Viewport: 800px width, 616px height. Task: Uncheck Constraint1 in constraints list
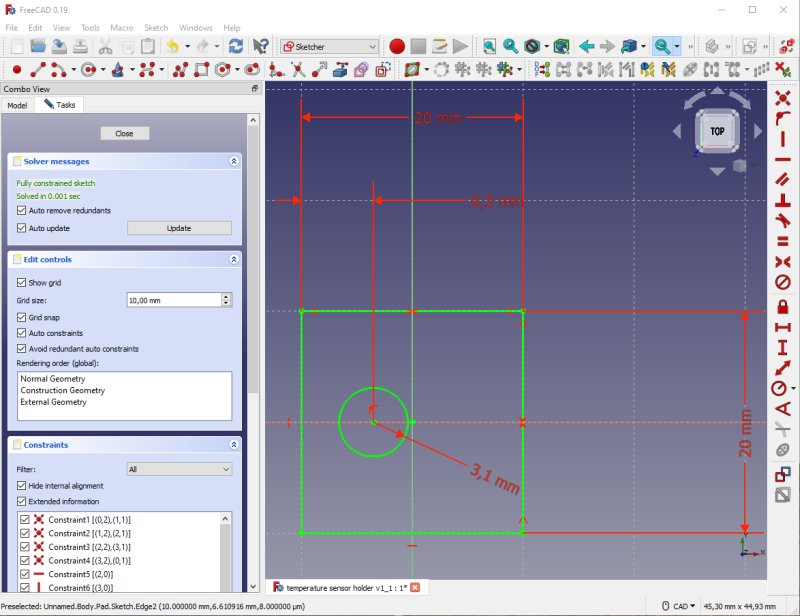[x=24, y=520]
